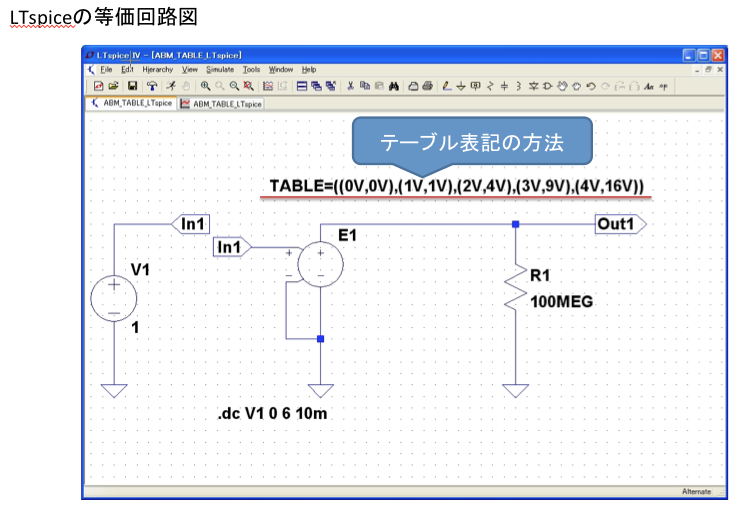Screen dimensions: 751x510
Task: Open Print Setup icon
Action: (413, 86)
